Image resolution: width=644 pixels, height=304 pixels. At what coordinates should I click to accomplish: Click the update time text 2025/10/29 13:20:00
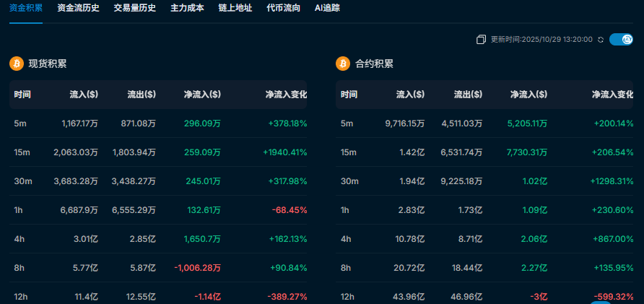541,40
